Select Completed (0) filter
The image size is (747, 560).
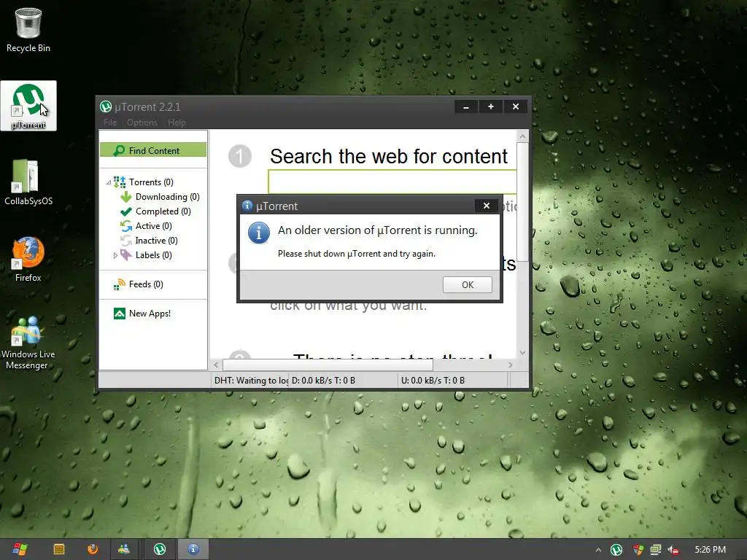pos(163,211)
